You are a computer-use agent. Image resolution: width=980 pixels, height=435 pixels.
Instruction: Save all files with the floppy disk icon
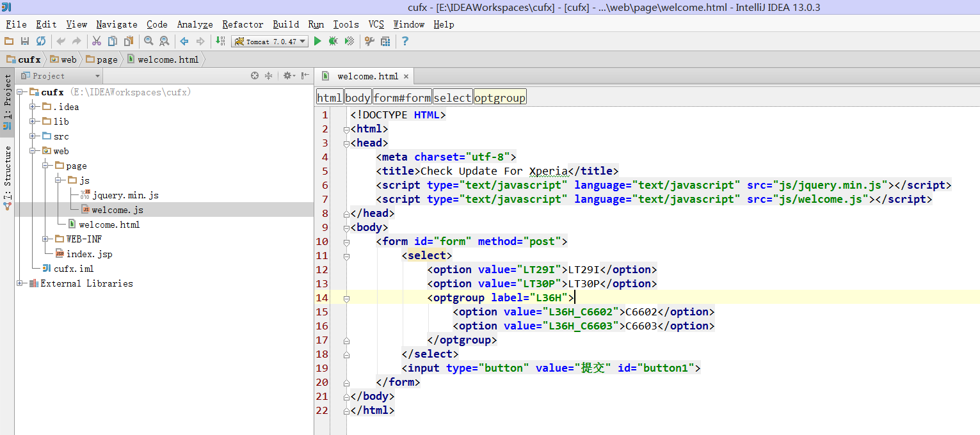[x=25, y=41]
